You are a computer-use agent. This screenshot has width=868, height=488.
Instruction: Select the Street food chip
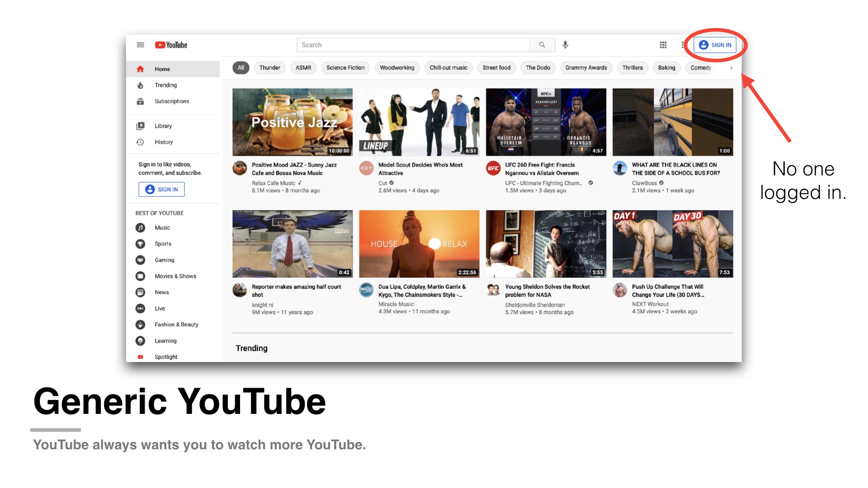[x=496, y=68]
